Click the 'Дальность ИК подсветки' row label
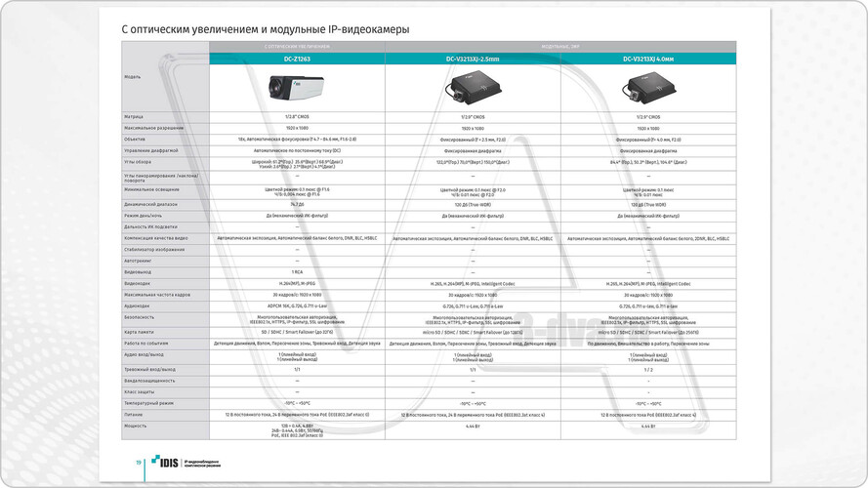The width and height of the screenshot is (868, 488). (150, 226)
